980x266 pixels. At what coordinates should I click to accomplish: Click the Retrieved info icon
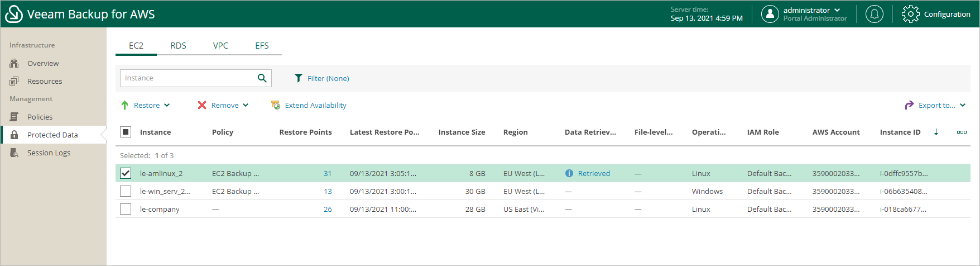pos(569,173)
